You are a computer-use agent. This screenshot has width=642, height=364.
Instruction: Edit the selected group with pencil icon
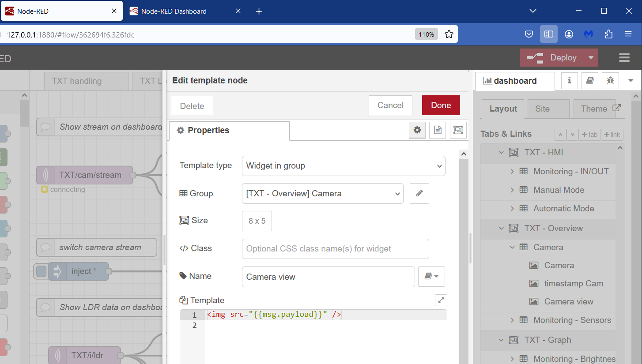click(x=419, y=193)
